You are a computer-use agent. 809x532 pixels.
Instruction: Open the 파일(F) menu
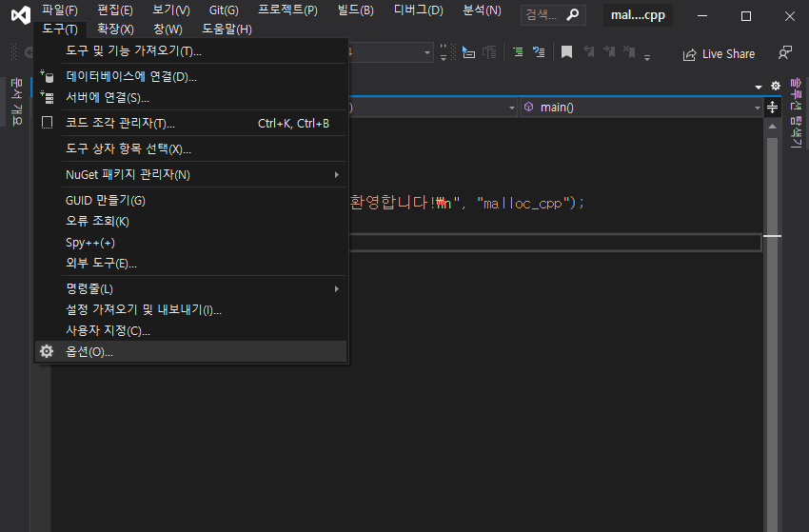(60, 10)
